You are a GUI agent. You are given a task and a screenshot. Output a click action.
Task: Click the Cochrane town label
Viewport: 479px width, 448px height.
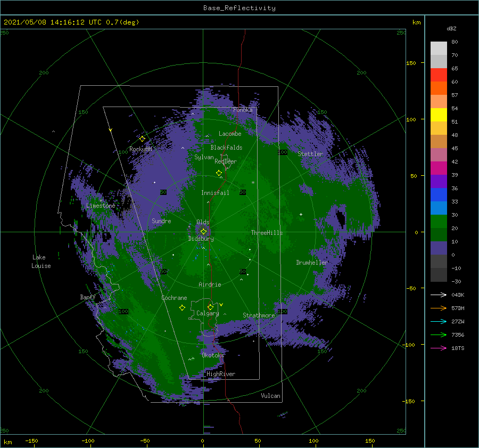point(174,298)
